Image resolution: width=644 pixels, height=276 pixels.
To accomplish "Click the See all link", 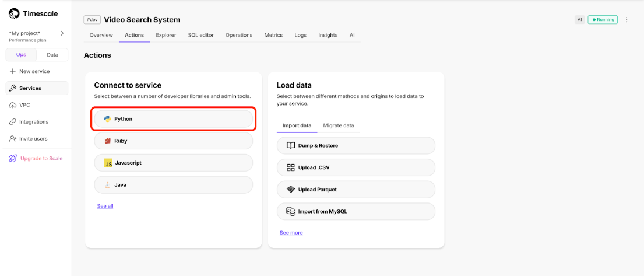I will click(105, 206).
